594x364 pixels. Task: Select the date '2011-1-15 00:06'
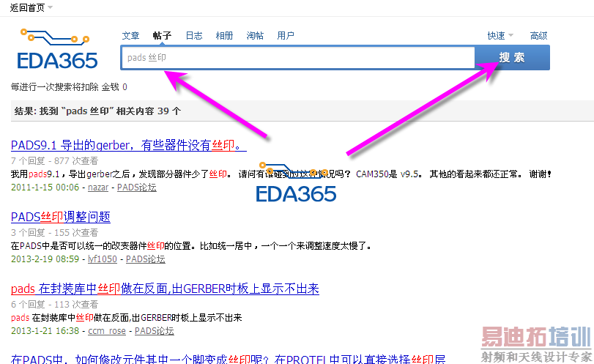coord(45,187)
